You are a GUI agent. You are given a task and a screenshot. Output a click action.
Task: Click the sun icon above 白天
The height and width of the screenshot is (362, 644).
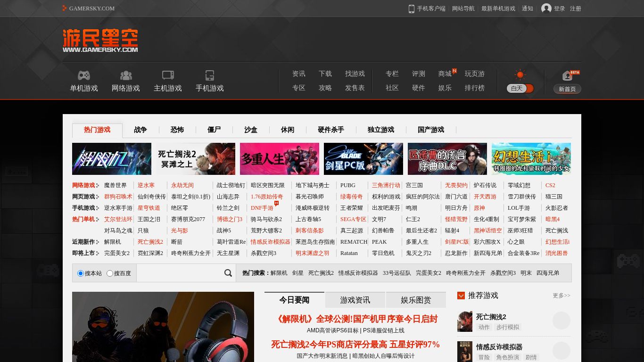coord(520,74)
